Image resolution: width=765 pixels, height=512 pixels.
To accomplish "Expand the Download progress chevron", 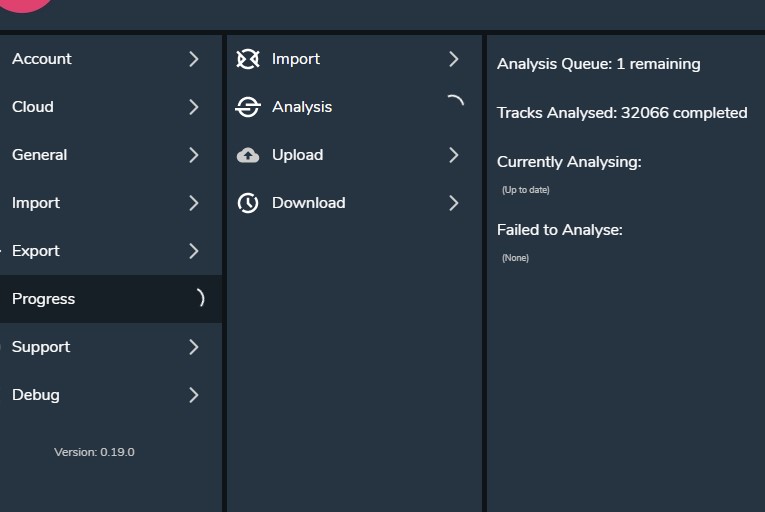I will click(x=454, y=203).
